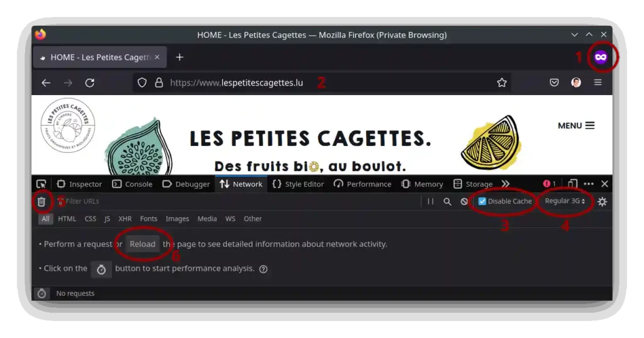Click the element picker icon in DevTools
Screen dimensions: 644x338
pos(41,184)
